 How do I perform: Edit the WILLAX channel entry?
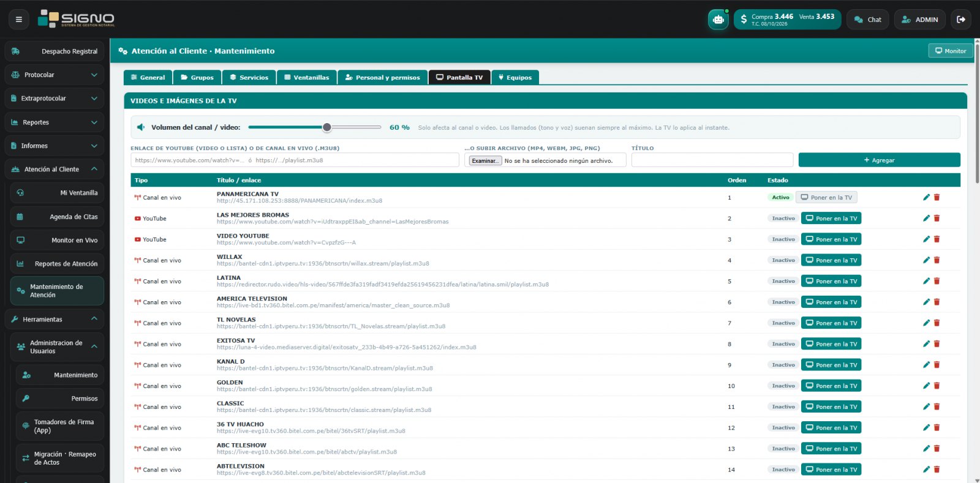(x=926, y=260)
